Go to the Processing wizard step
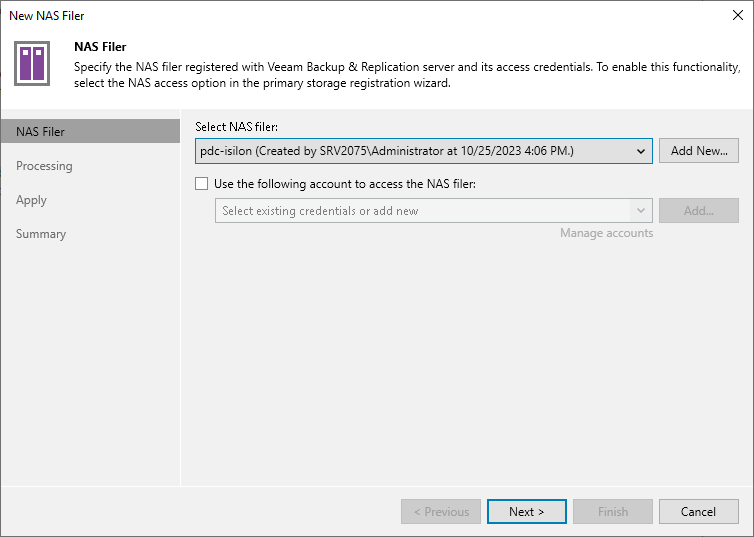Screen dimensions: 754x537 point(44,166)
